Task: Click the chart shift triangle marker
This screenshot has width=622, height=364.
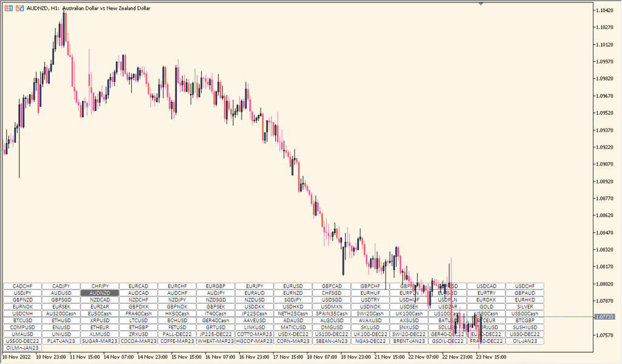Action: coord(481,4)
